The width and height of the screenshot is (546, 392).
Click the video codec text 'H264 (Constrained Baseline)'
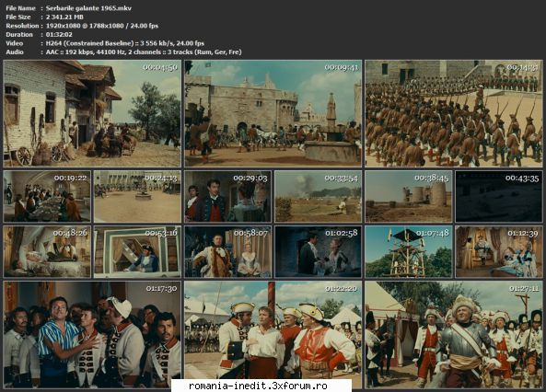tap(89, 43)
